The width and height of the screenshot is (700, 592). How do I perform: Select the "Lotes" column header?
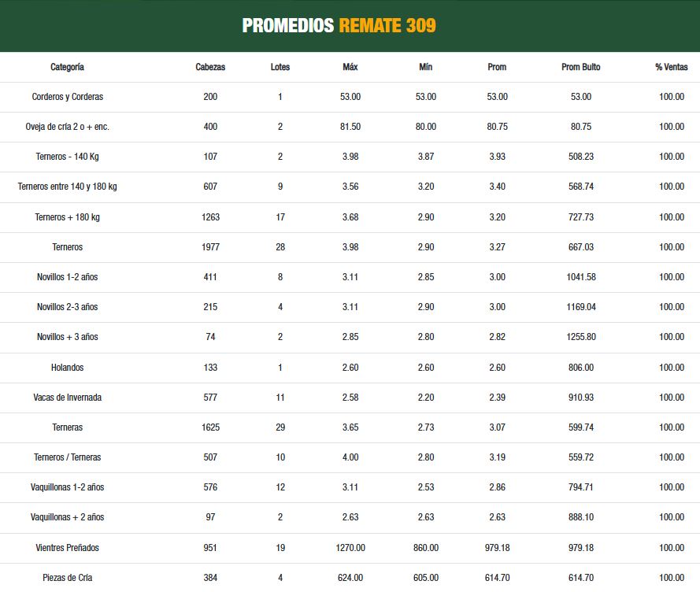point(280,67)
